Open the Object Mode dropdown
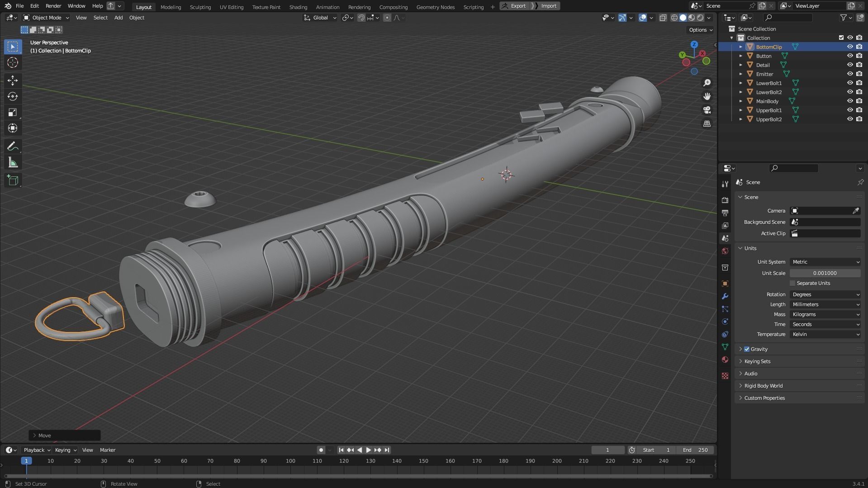The image size is (868, 488). pyautogui.click(x=46, y=18)
